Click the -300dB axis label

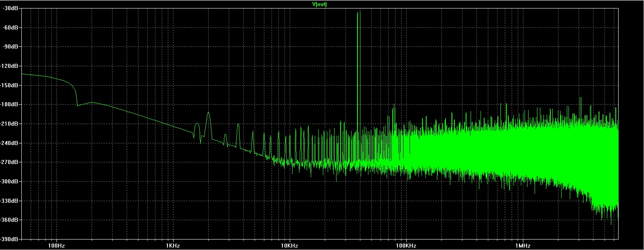[x=9, y=182]
